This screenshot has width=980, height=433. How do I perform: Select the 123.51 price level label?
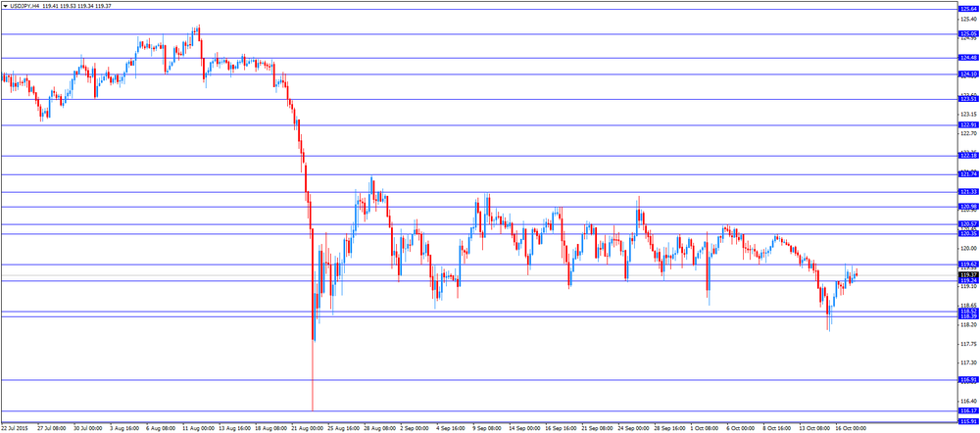point(968,99)
